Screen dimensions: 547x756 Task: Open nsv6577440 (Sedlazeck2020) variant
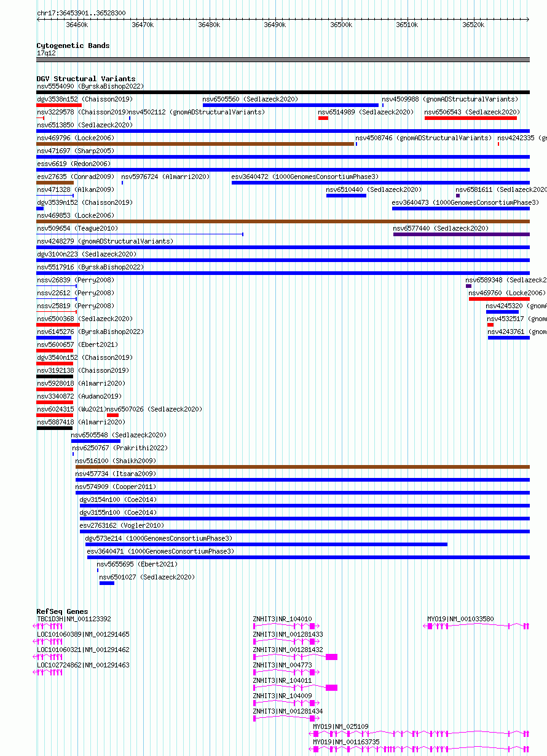(441, 228)
